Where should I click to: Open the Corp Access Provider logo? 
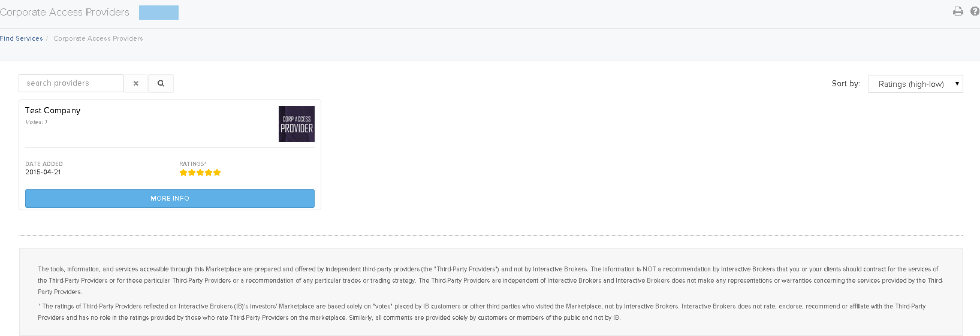pos(297,124)
